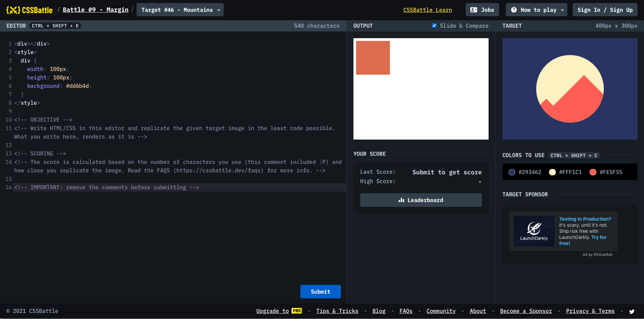Open the Battle #9 Margin breadcrumb

96,10
